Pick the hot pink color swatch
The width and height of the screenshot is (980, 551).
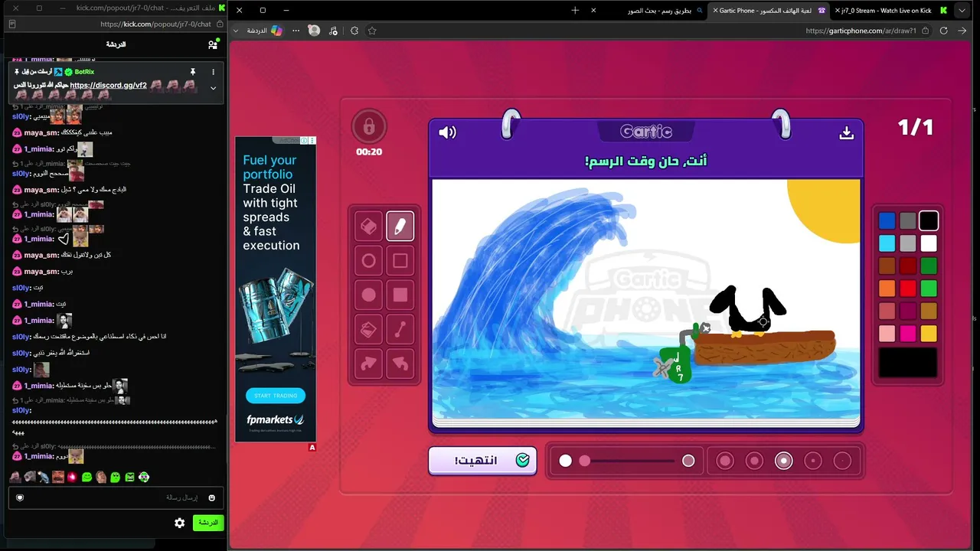907,333
